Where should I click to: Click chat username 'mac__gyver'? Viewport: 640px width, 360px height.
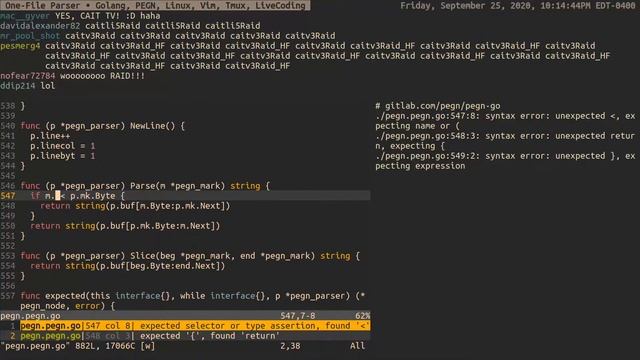[x=25, y=16]
